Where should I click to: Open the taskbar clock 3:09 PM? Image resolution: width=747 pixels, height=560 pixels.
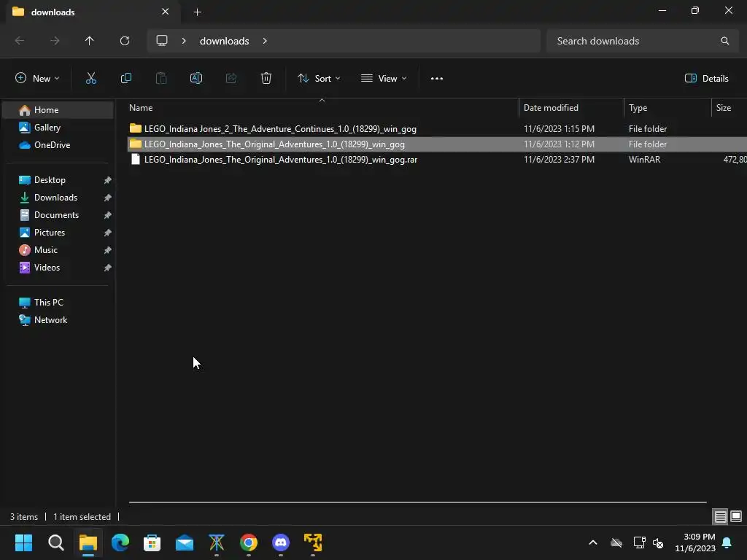pos(695,542)
